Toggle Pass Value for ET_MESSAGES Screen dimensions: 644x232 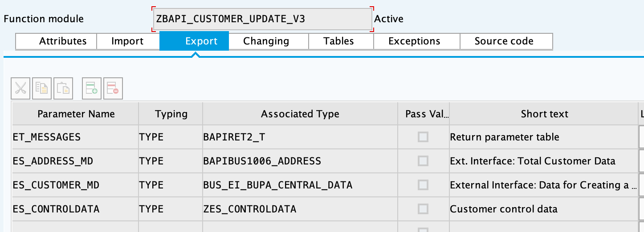point(423,137)
